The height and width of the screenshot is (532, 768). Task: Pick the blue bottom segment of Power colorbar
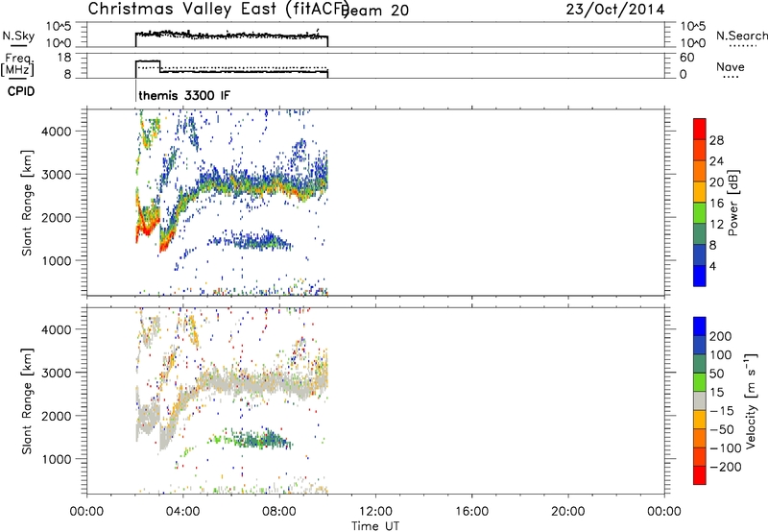700,276
